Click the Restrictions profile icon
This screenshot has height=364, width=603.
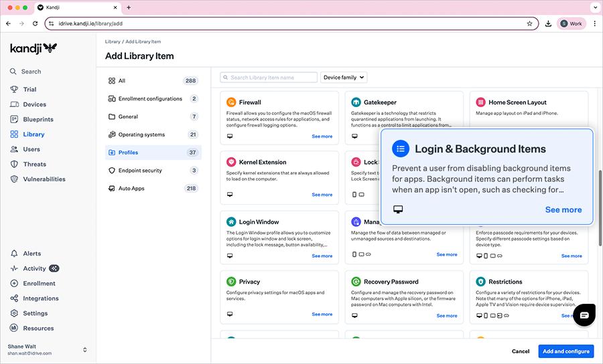(480, 282)
